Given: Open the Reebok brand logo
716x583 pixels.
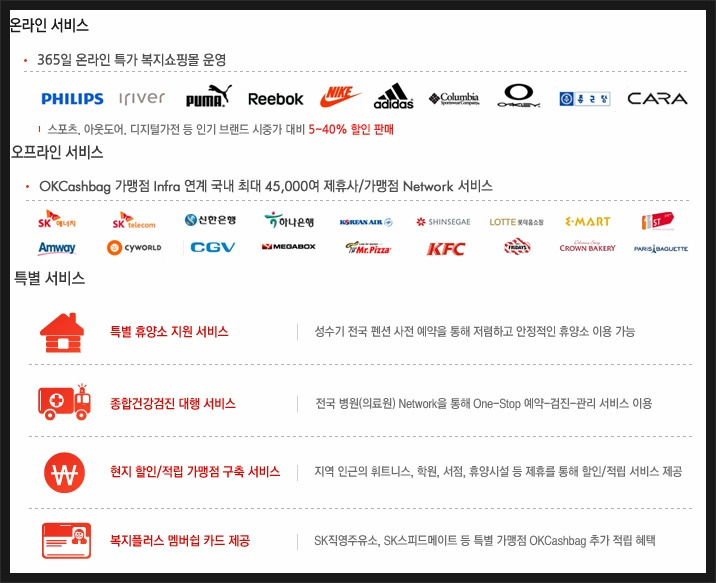Looking at the screenshot, I should tap(275, 99).
